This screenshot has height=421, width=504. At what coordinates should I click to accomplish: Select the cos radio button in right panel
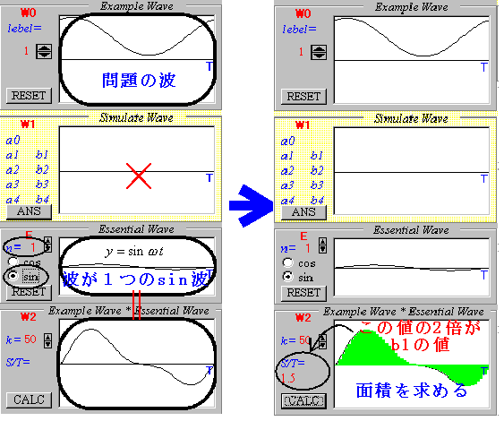coord(287,262)
